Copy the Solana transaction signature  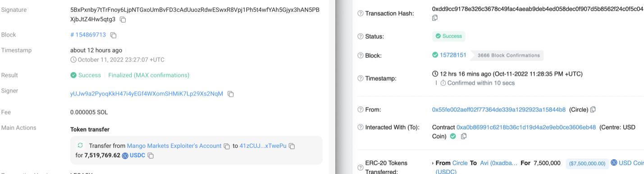point(123,19)
